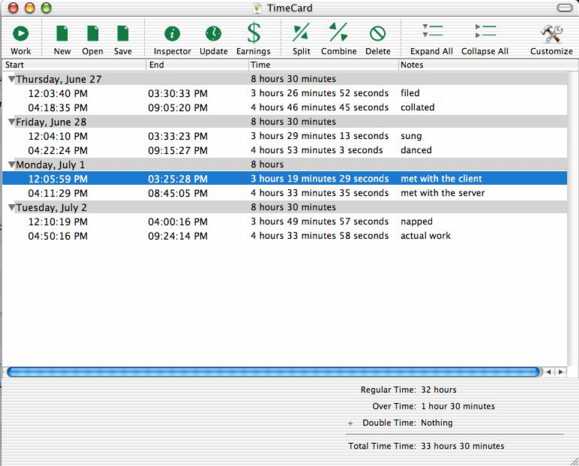Combine selected time entries
579x466 pixels.
(339, 39)
